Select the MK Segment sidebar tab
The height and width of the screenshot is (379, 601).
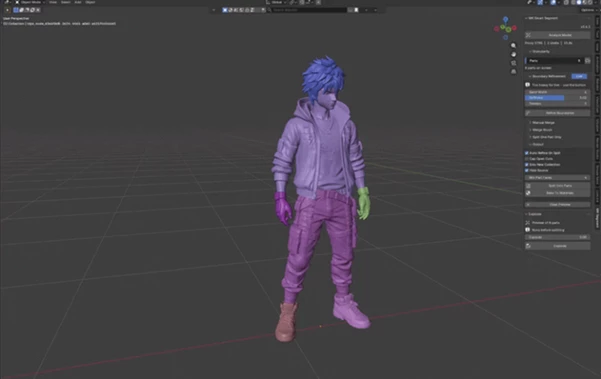tap(597, 219)
